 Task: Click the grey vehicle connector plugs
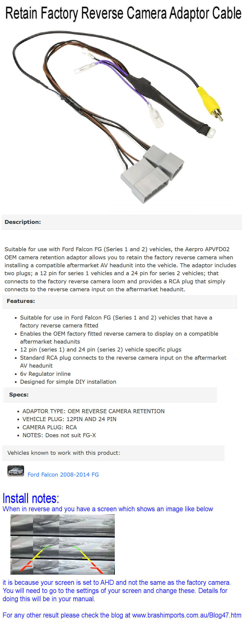[x=152, y=174]
